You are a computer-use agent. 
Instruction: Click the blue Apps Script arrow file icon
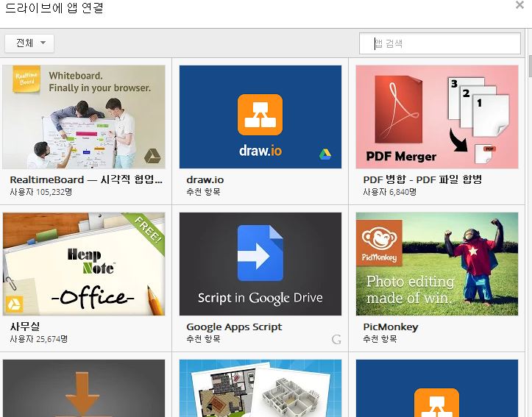tap(260, 253)
